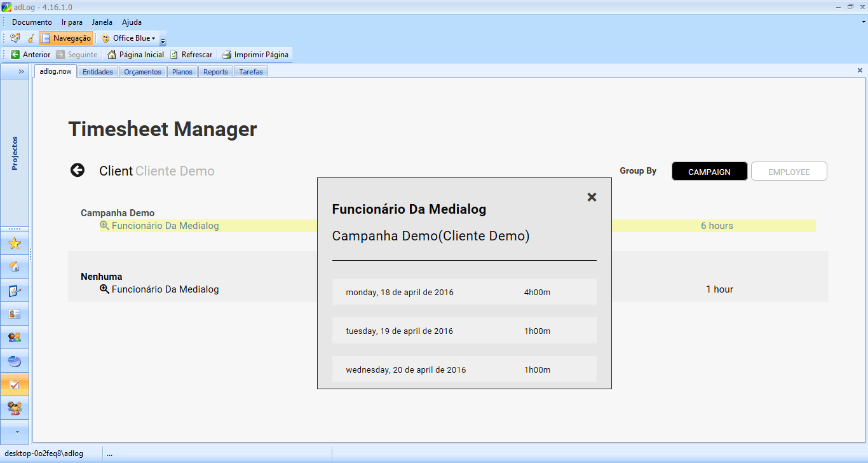868x463 pixels.
Task: Click the broom icon in top toolbar
Action: [x=30, y=38]
